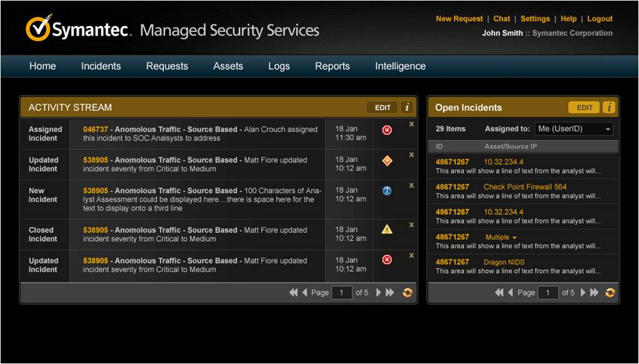
Task: Click the "Open Incidents" panel title
Action: pos(469,108)
